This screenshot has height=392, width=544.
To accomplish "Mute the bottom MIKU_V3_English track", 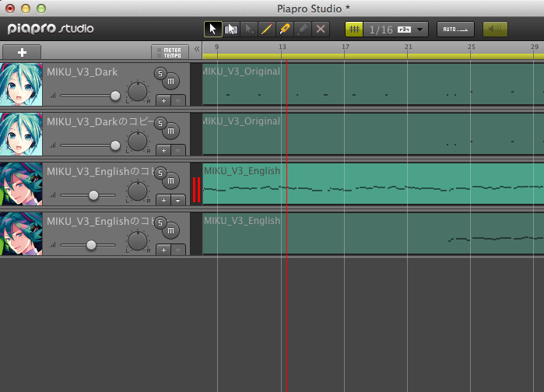I will pyautogui.click(x=170, y=230).
